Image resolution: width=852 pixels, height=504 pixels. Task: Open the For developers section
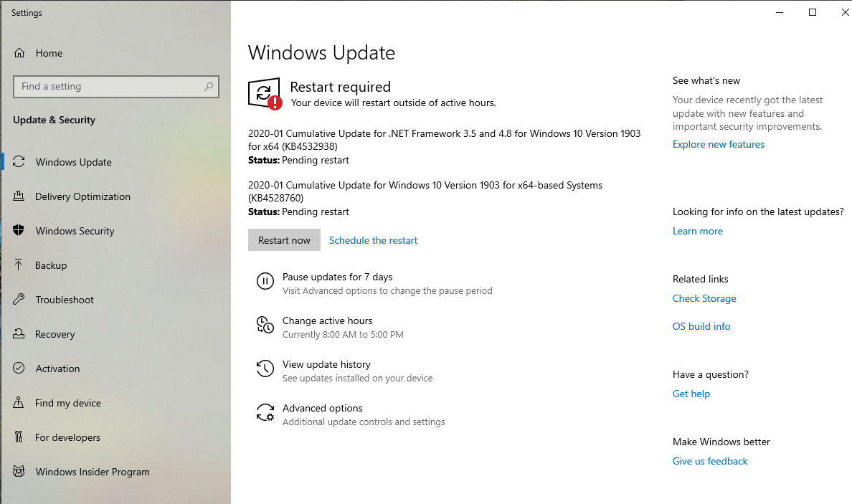click(x=67, y=437)
